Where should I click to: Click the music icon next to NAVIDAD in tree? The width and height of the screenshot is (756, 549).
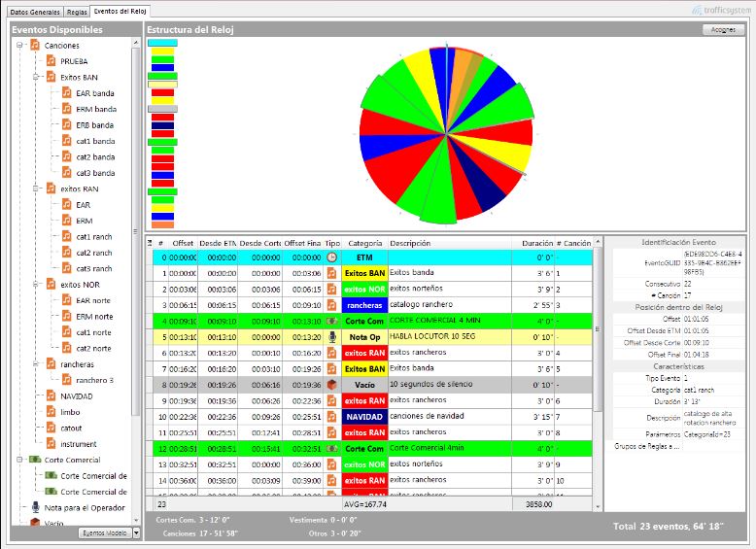point(52,395)
